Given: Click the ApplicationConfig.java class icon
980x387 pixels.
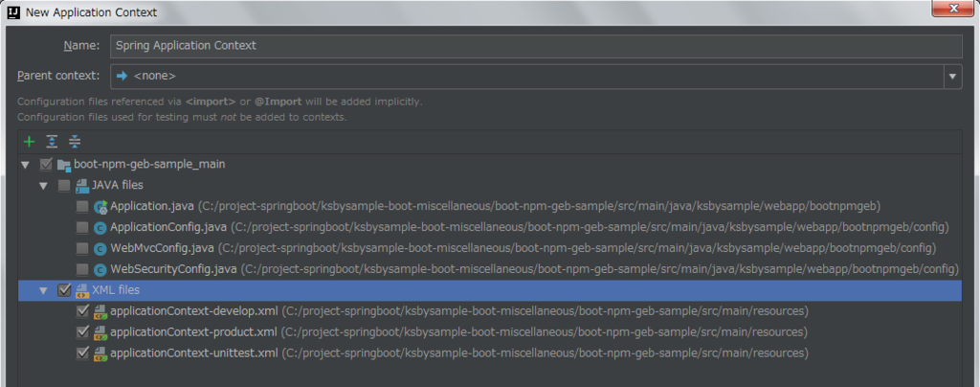Looking at the screenshot, I should click(100, 228).
